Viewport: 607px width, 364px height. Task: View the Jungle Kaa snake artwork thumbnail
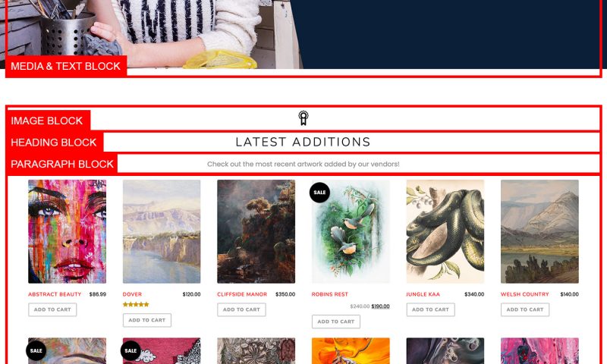(x=445, y=231)
